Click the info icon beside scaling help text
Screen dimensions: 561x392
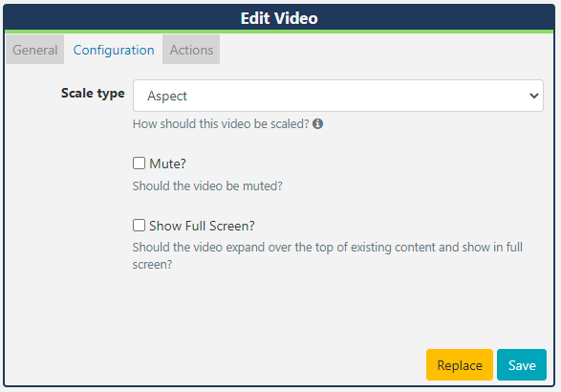point(317,124)
